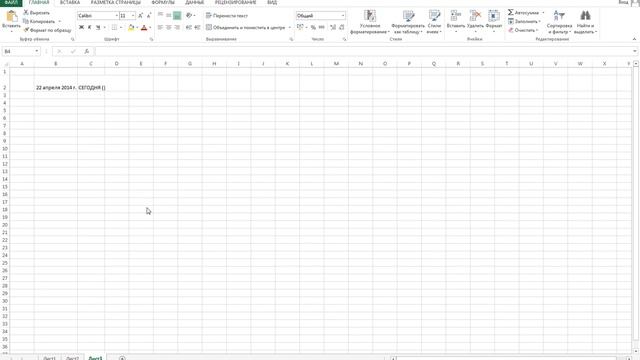The image size is (640, 360).
Task: Increase indent in alignment group
Action: [197, 27]
